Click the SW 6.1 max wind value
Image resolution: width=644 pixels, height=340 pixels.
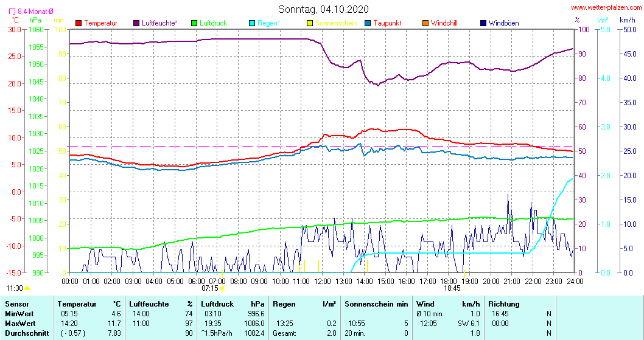click(469, 324)
